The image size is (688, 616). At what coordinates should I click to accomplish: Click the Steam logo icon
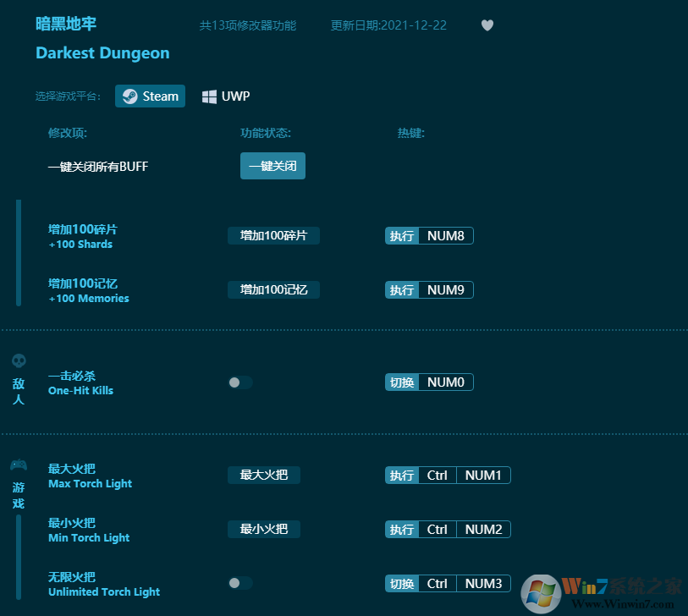(129, 96)
